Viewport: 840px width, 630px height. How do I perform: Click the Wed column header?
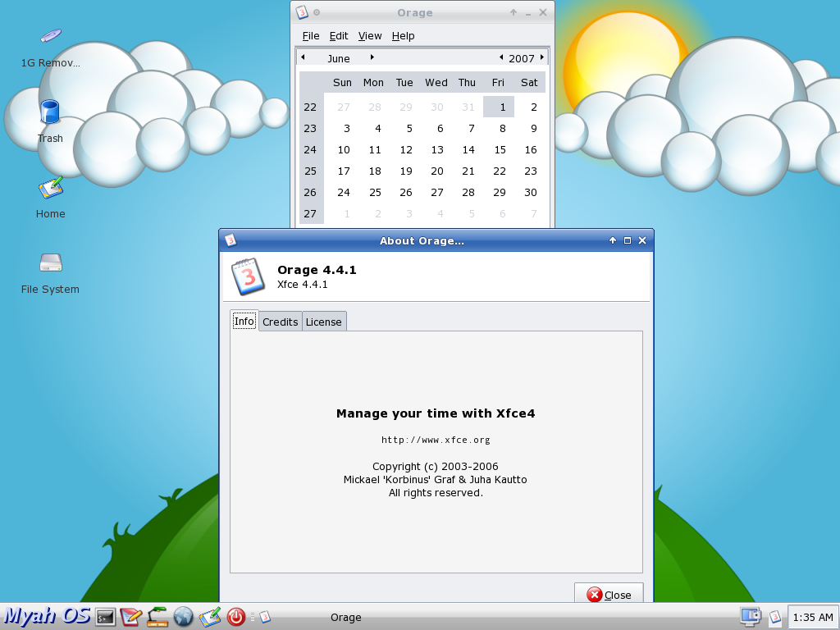pyautogui.click(x=436, y=83)
